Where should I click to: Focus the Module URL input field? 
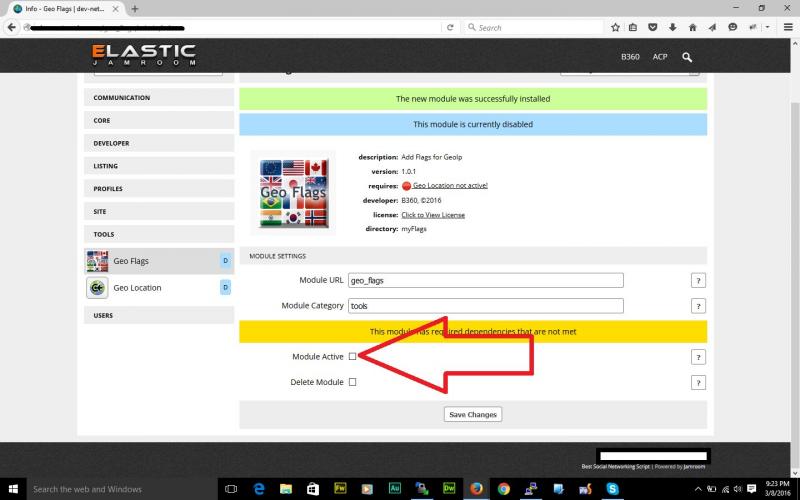pyautogui.click(x=486, y=280)
